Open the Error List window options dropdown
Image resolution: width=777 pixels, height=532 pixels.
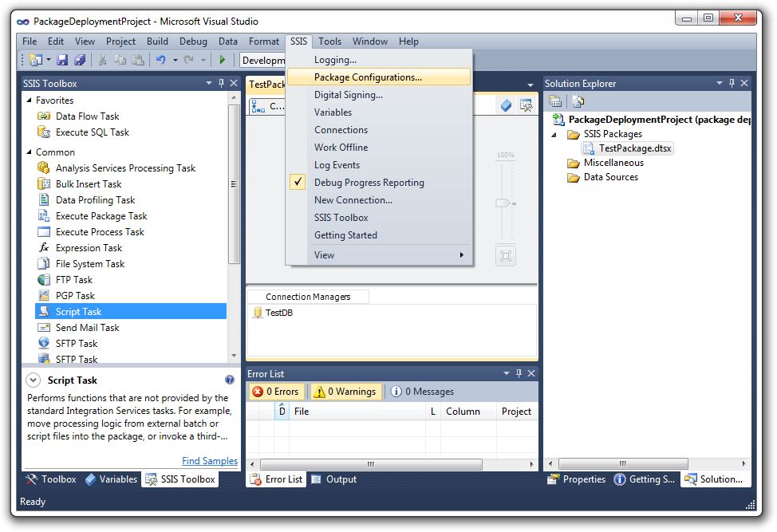click(506, 373)
